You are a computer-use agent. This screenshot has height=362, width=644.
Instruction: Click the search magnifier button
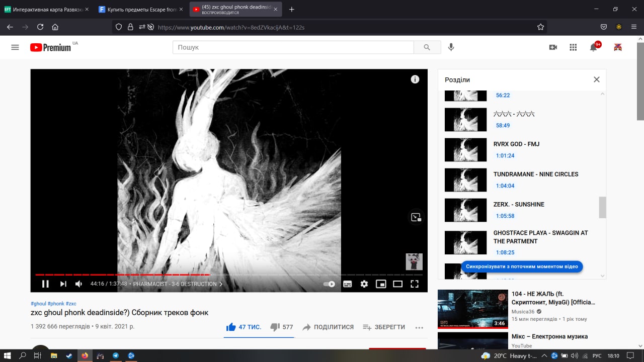427,47
